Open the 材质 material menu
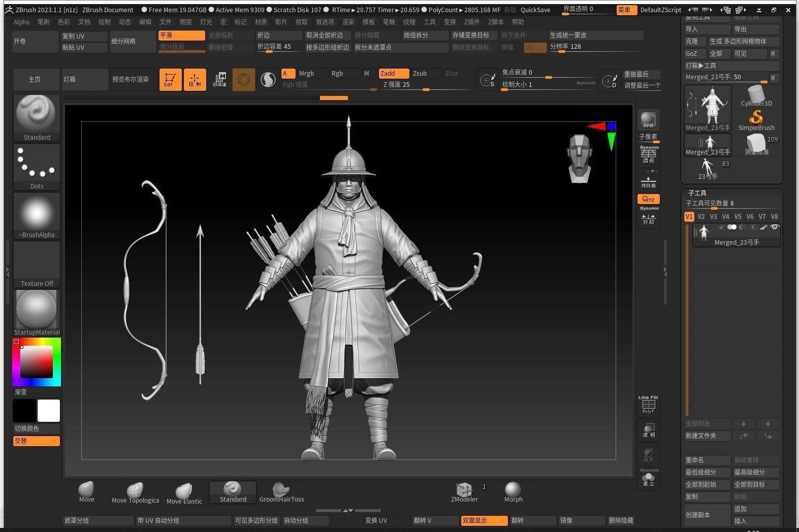Screen dimensions: 799x532 (261, 22)
